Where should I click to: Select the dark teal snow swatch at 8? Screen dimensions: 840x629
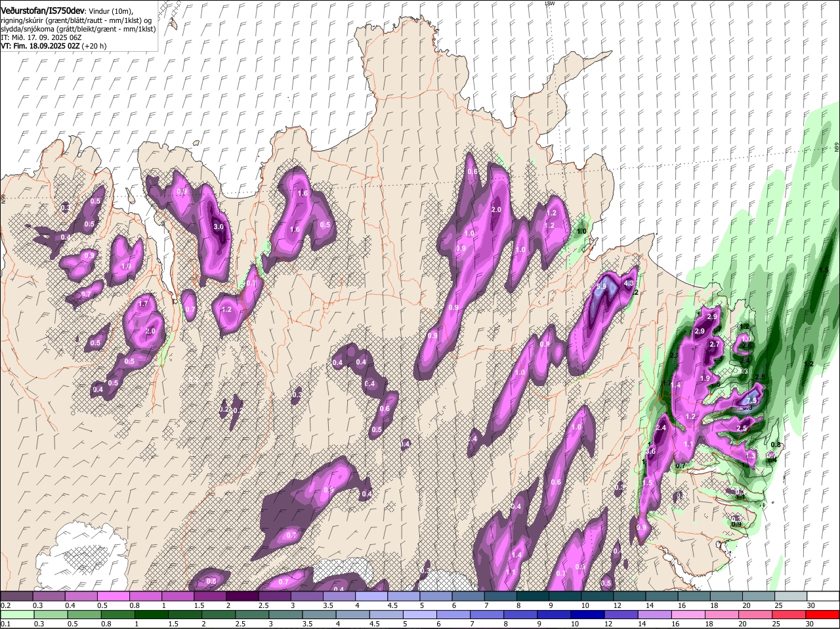[532, 596]
